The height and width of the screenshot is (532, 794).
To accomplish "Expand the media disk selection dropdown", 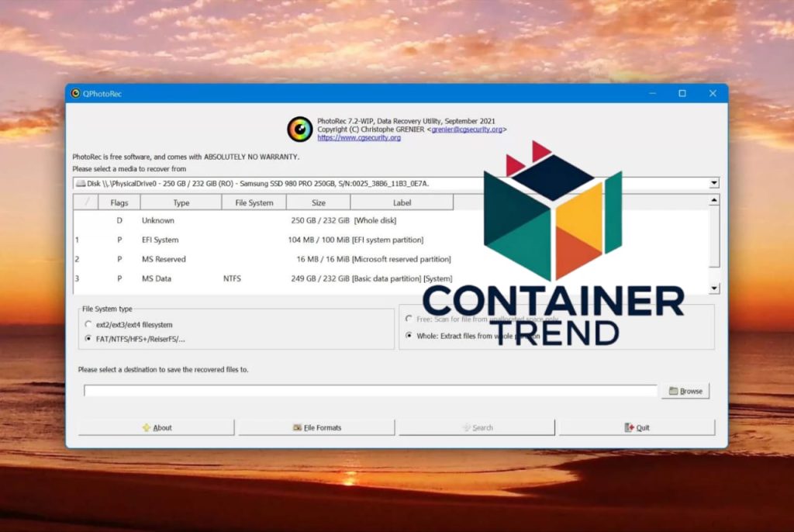I will (x=714, y=183).
